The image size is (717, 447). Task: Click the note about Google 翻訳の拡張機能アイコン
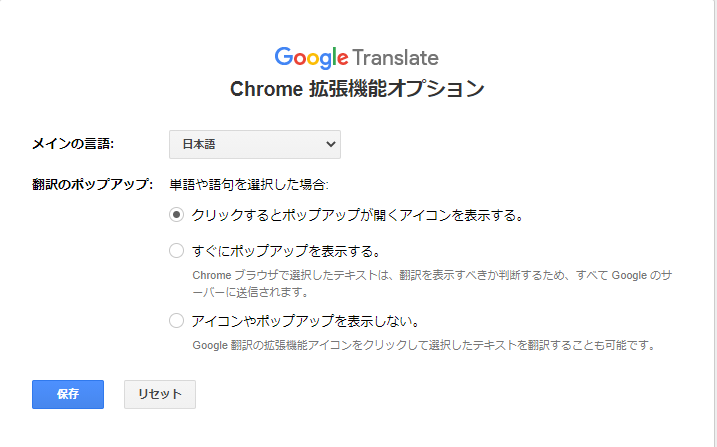425,345
